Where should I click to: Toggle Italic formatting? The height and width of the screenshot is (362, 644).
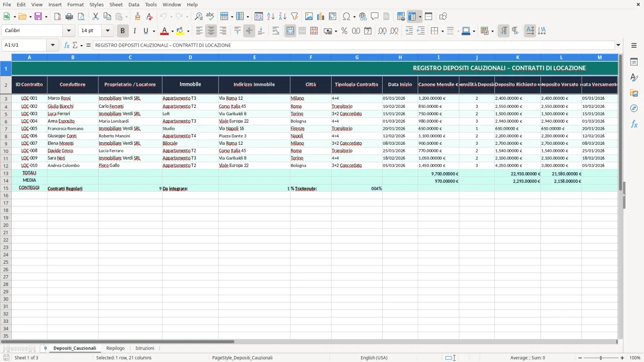(134, 31)
